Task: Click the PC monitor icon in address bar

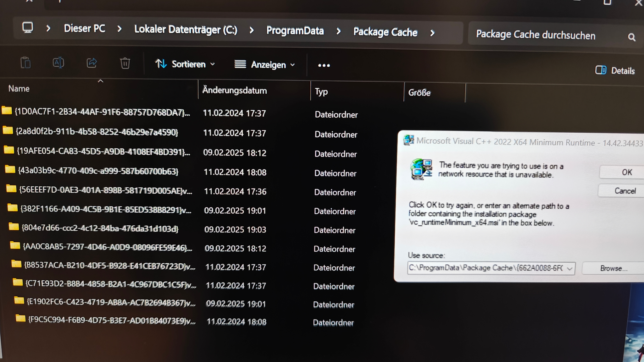Action: (x=28, y=28)
